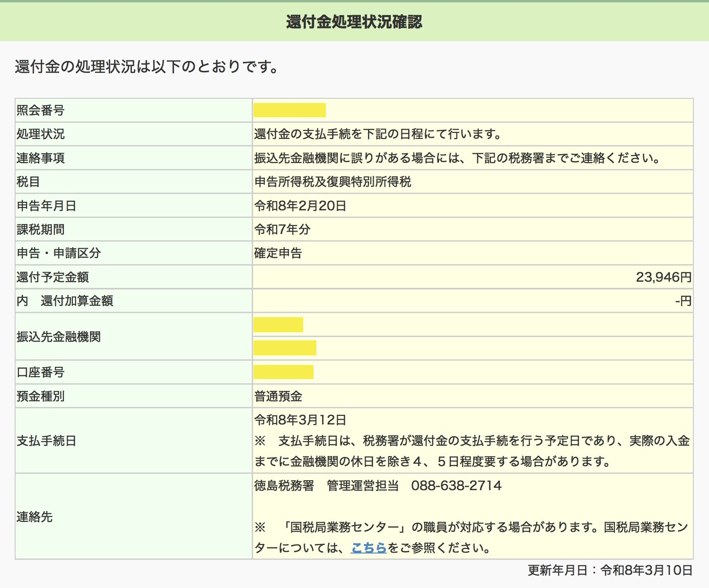
Task: Select the 令和7年分 taxable period value
Action: coord(282,230)
